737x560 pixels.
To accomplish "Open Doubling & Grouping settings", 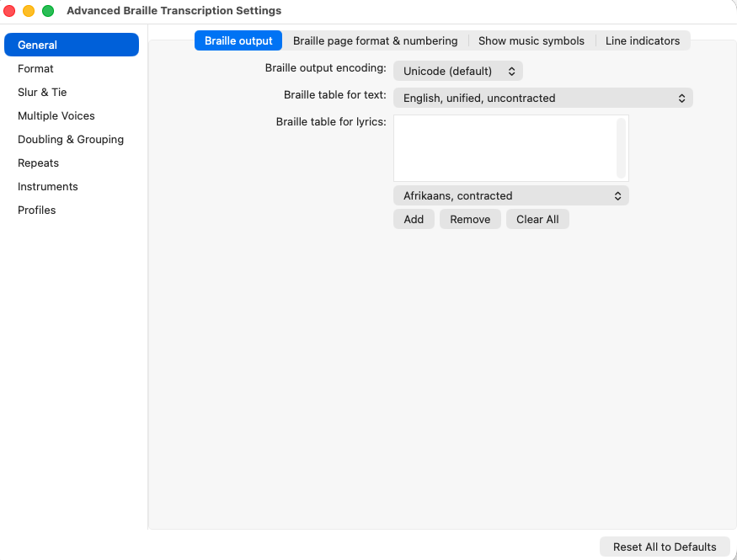I will tap(71, 139).
